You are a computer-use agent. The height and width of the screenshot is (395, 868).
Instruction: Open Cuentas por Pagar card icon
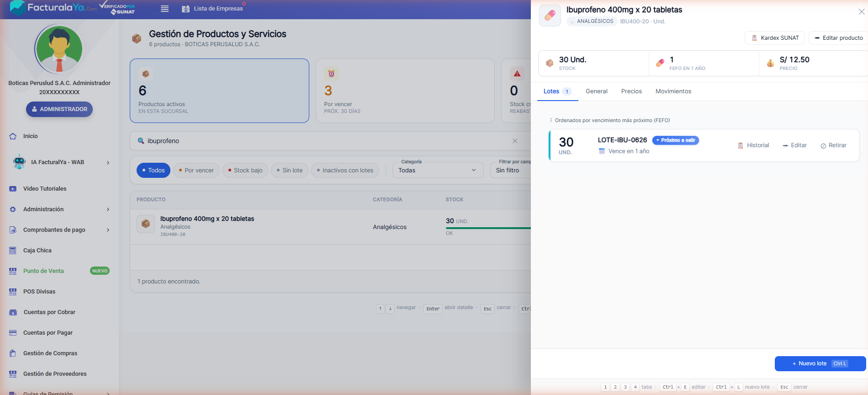(x=13, y=333)
